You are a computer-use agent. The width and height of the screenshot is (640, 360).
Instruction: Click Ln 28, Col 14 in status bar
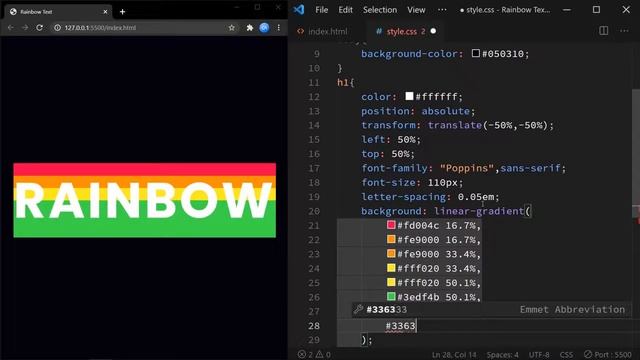[454, 355]
